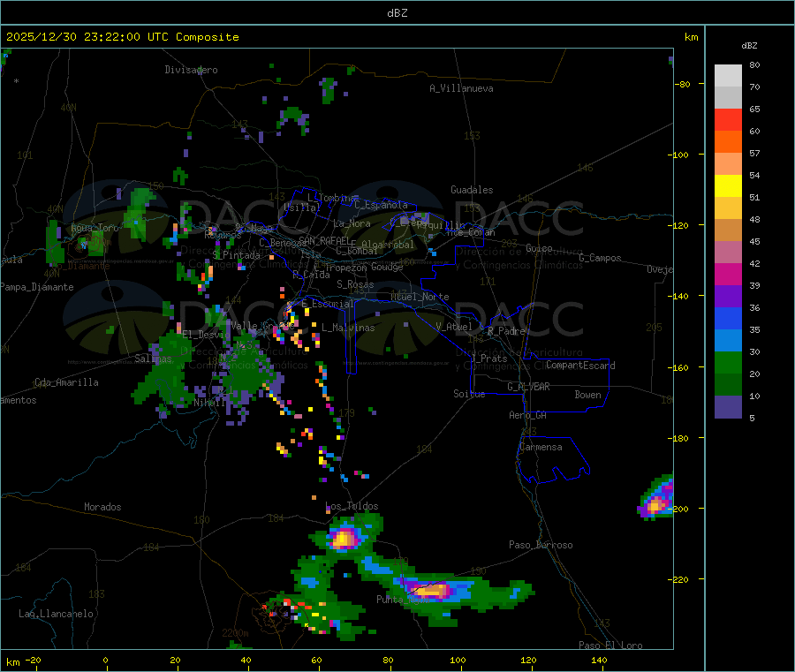Click the Nihuil location label

point(209,403)
